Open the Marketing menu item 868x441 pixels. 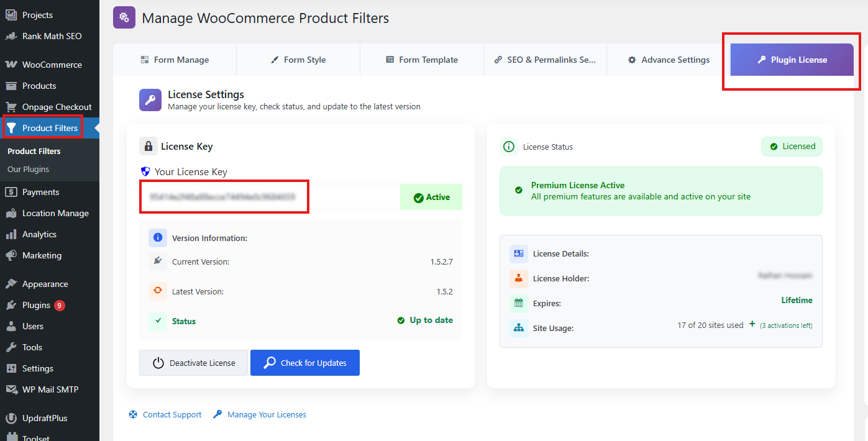tap(50, 255)
